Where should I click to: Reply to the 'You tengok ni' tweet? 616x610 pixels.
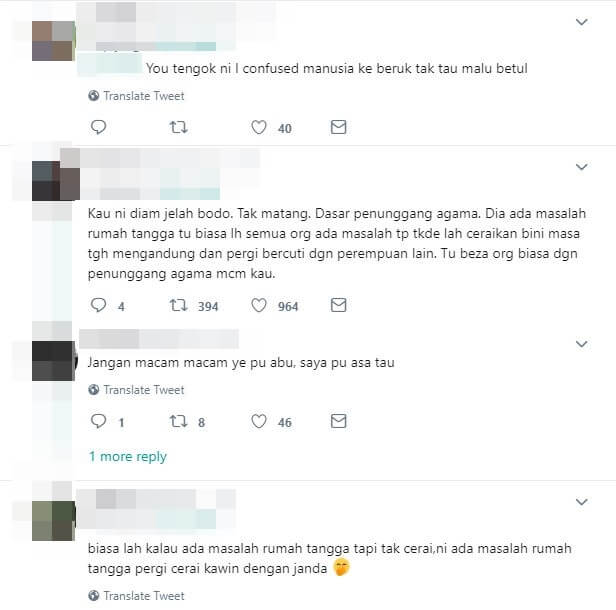click(x=98, y=127)
